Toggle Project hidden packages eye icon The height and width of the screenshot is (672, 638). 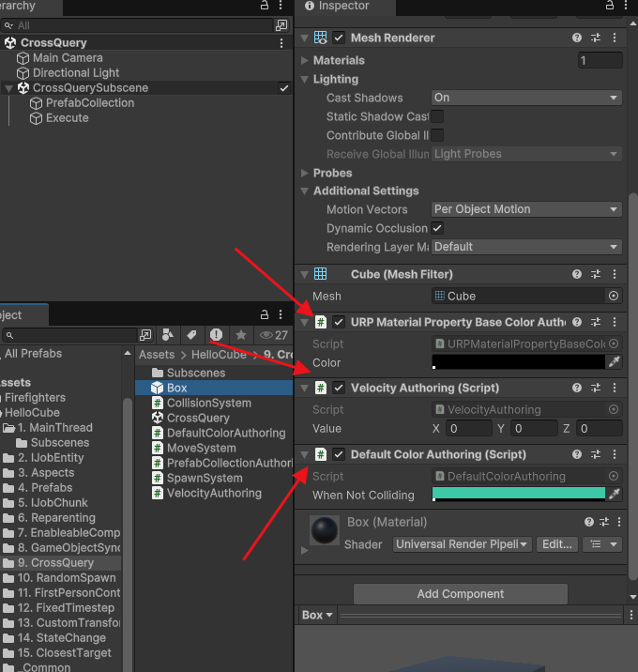click(x=274, y=335)
